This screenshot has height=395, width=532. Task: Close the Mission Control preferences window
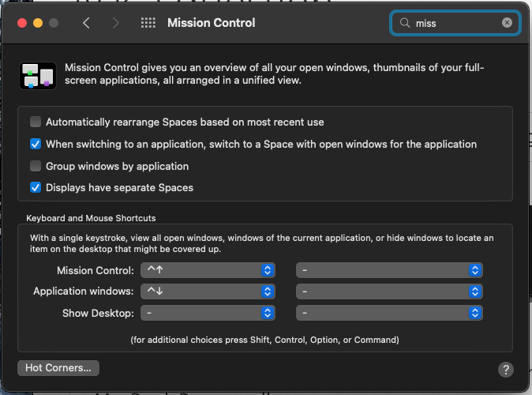coord(21,23)
